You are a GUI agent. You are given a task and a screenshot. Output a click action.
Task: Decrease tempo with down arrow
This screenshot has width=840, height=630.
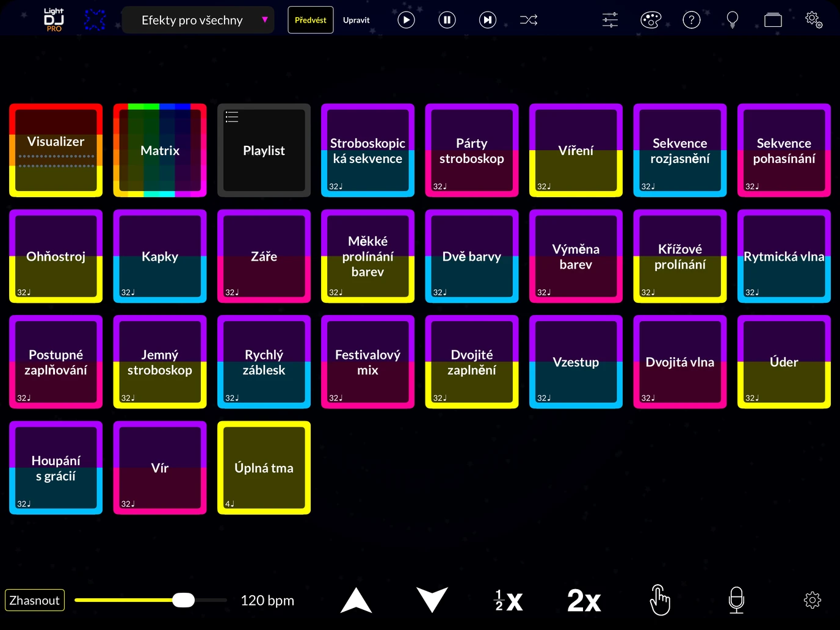tap(432, 600)
